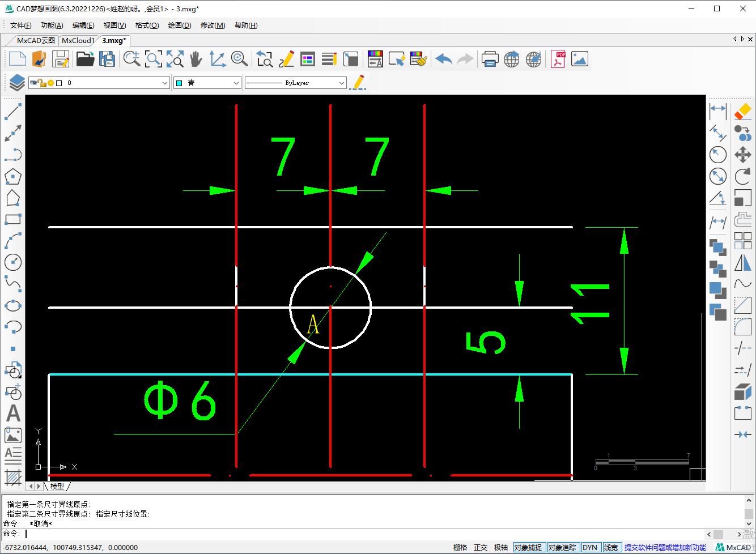Toggle 栅格 grid display
756x554 pixels.
coord(460,547)
